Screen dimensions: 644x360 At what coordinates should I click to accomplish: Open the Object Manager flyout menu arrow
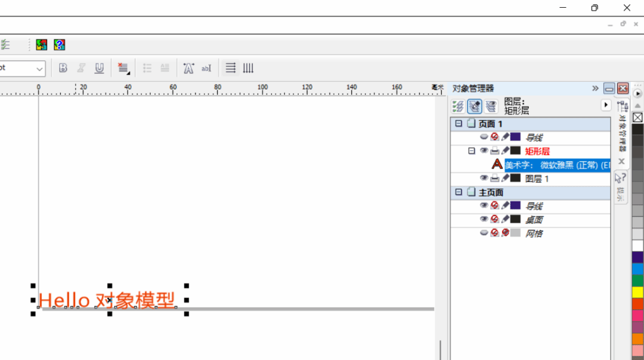(x=606, y=105)
